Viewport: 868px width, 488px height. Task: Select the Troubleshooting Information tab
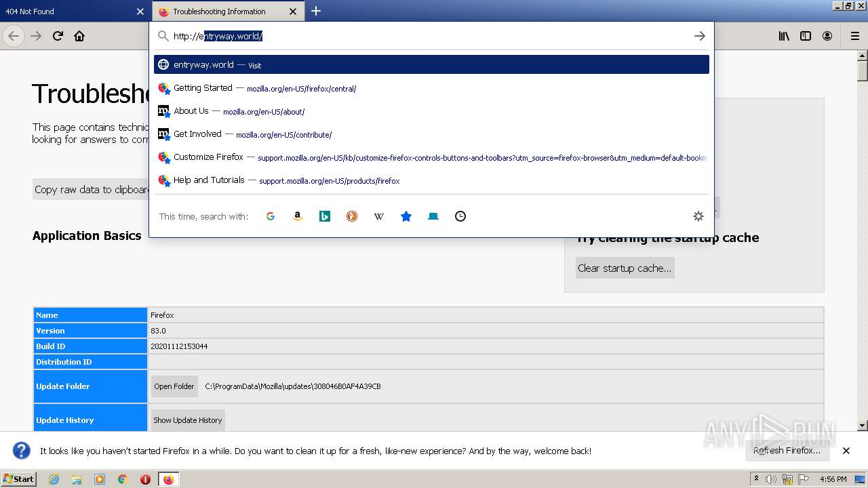(x=227, y=12)
